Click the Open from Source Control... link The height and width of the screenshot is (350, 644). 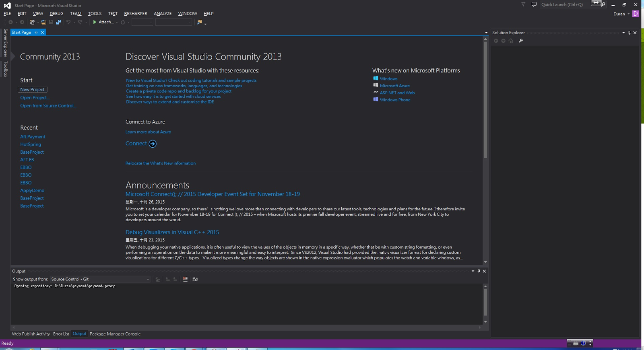pyautogui.click(x=48, y=106)
